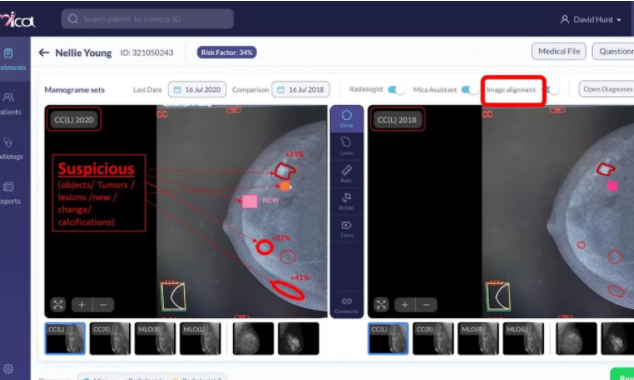Viewport: 634px width, 380px height.
Task: Select the Lasso drawing tool
Action: pos(347,146)
